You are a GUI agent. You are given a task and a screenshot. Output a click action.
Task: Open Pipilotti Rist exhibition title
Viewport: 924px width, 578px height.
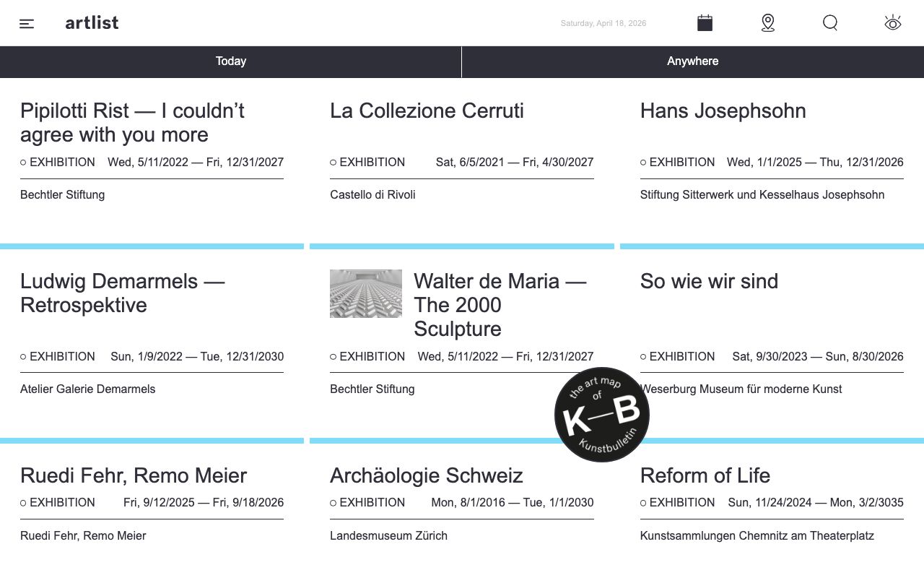132,123
